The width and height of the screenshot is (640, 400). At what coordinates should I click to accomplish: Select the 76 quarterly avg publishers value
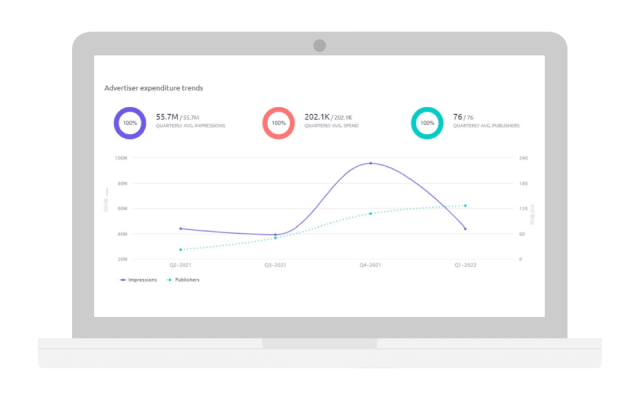coord(458,117)
